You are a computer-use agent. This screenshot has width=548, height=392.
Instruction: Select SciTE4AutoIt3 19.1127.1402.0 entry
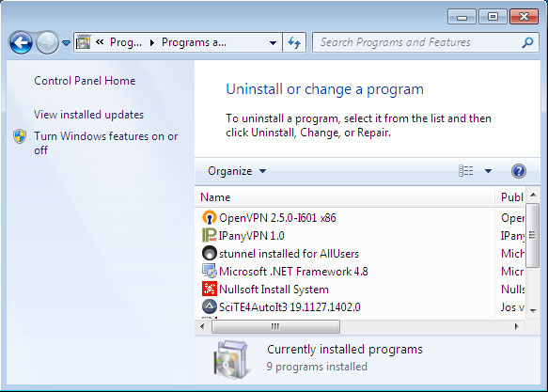pos(290,306)
